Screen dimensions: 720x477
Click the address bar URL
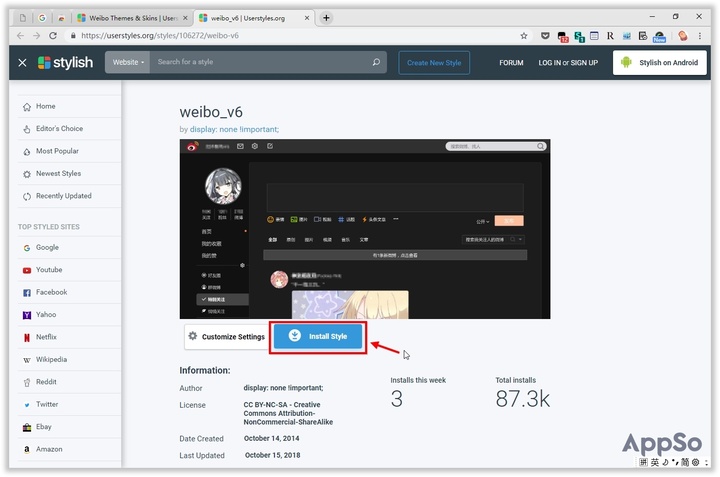(x=160, y=36)
